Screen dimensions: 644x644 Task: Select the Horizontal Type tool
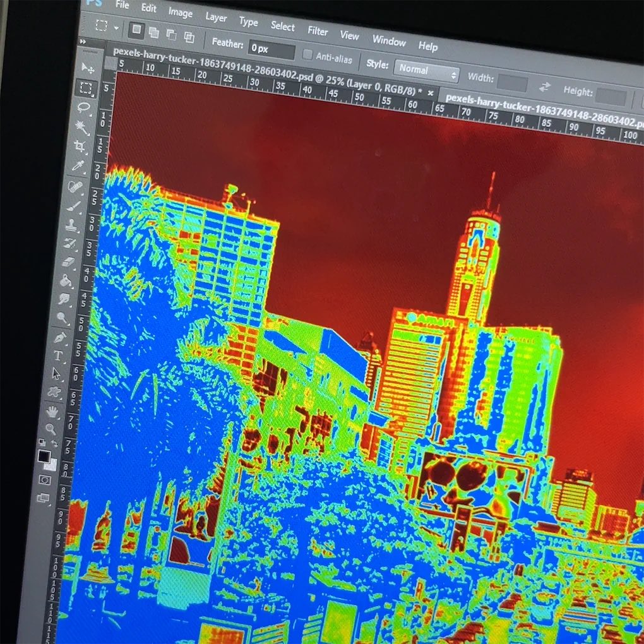(58, 355)
